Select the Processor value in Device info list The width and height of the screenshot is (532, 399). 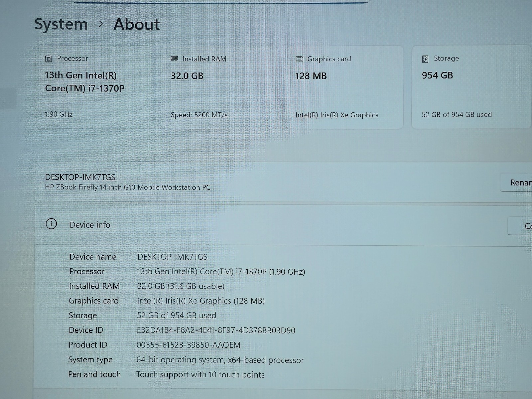[221, 272]
